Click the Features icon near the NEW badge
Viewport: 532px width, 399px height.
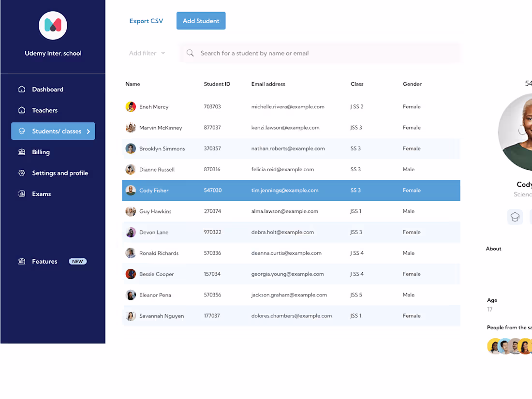pyautogui.click(x=22, y=261)
